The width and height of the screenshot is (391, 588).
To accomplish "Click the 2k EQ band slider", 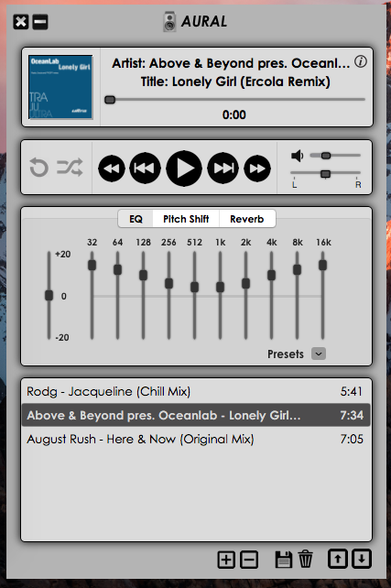I will pyautogui.click(x=245, y=295).
